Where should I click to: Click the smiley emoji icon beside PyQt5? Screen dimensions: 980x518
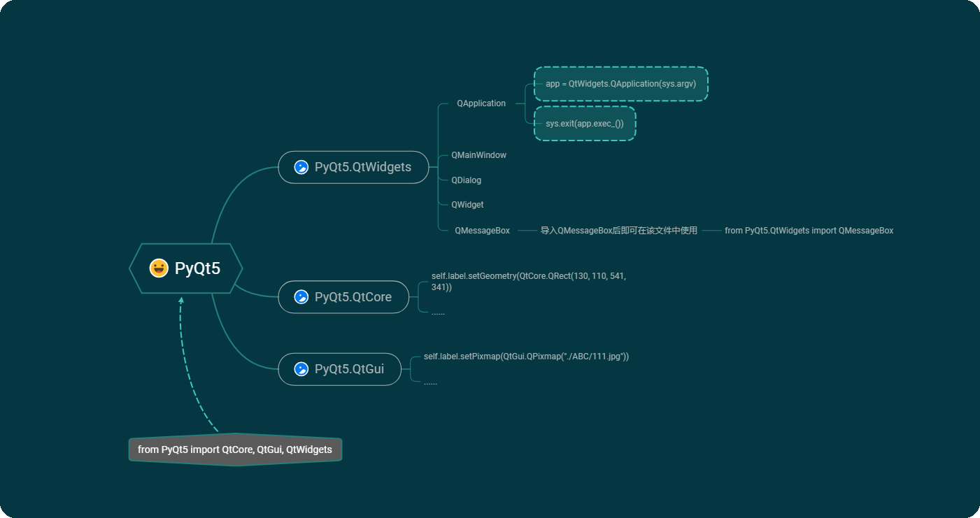[159, 268]
